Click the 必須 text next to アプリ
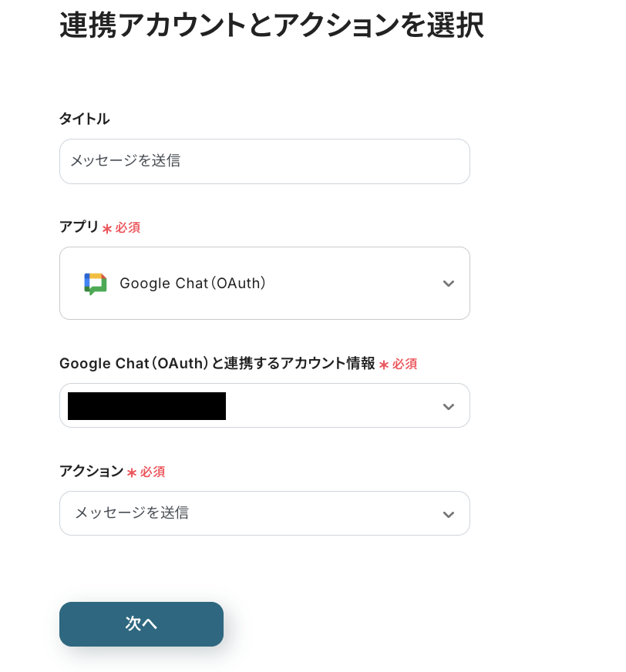Screen dimensions: 626x672 click(x=128, y=228)
